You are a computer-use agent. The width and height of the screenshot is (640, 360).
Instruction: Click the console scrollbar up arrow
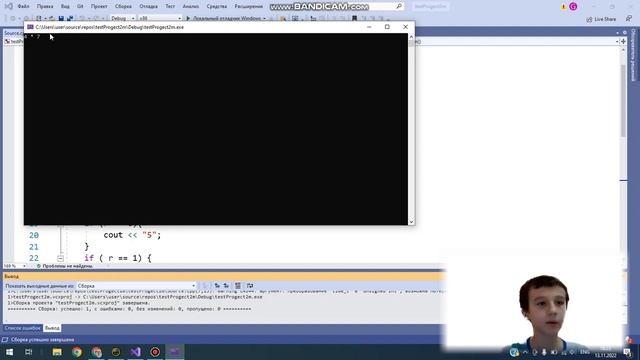(411, 37)
